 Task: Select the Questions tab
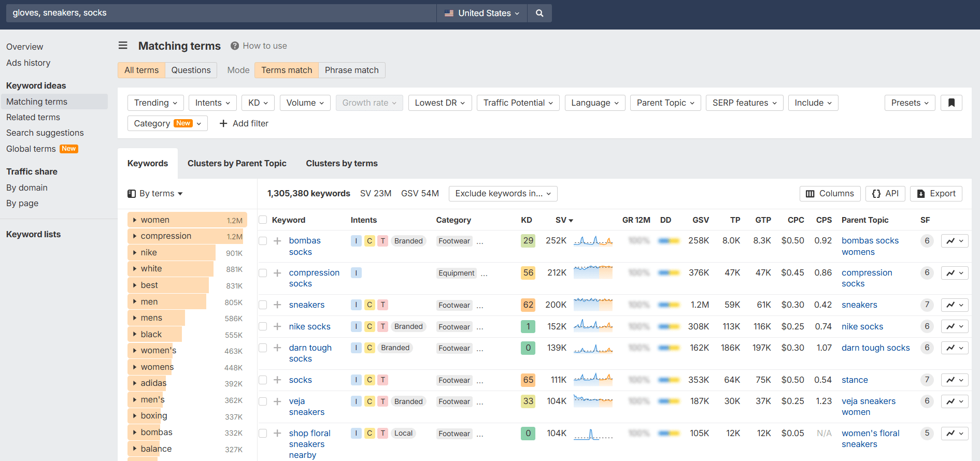[191, 70]
